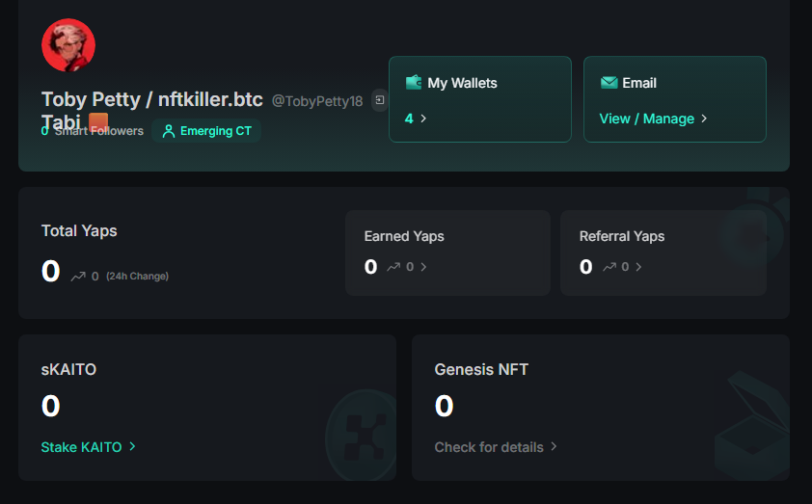Screen dimensions: 812x504
Task: Click the sKAITO heading
Action: (68, 369)
